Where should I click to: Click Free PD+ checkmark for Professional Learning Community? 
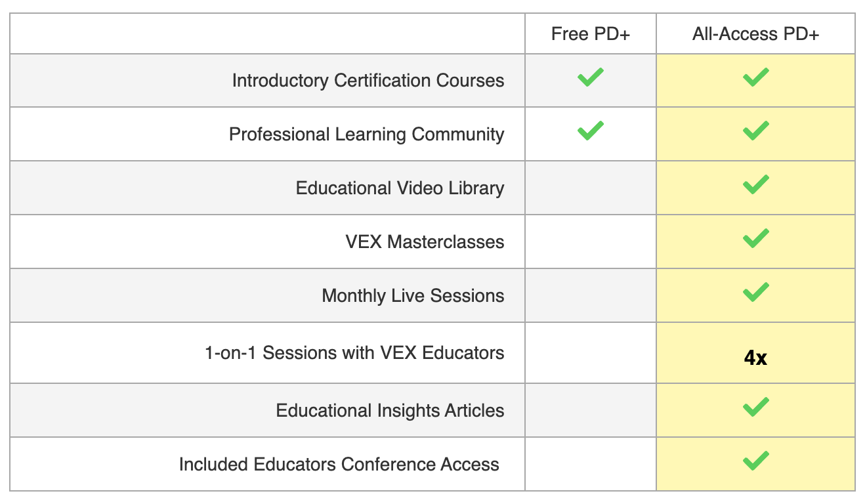[590, 131]
